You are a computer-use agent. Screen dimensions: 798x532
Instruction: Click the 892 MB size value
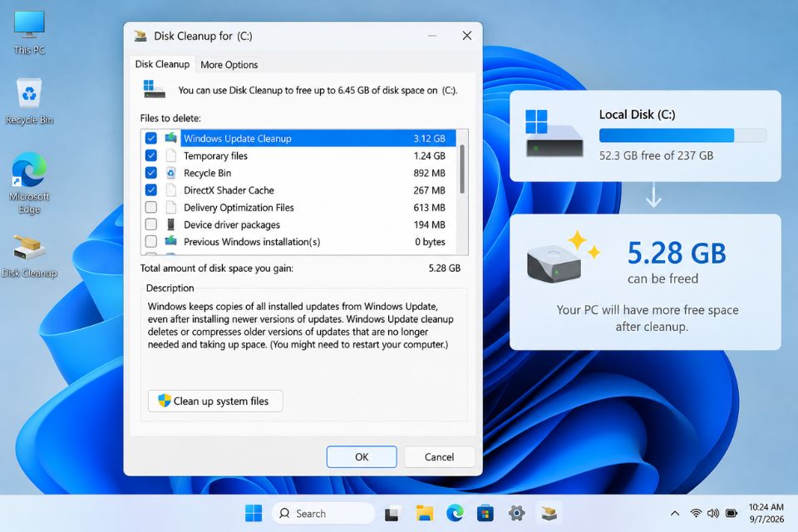click(x=429, y=173)
